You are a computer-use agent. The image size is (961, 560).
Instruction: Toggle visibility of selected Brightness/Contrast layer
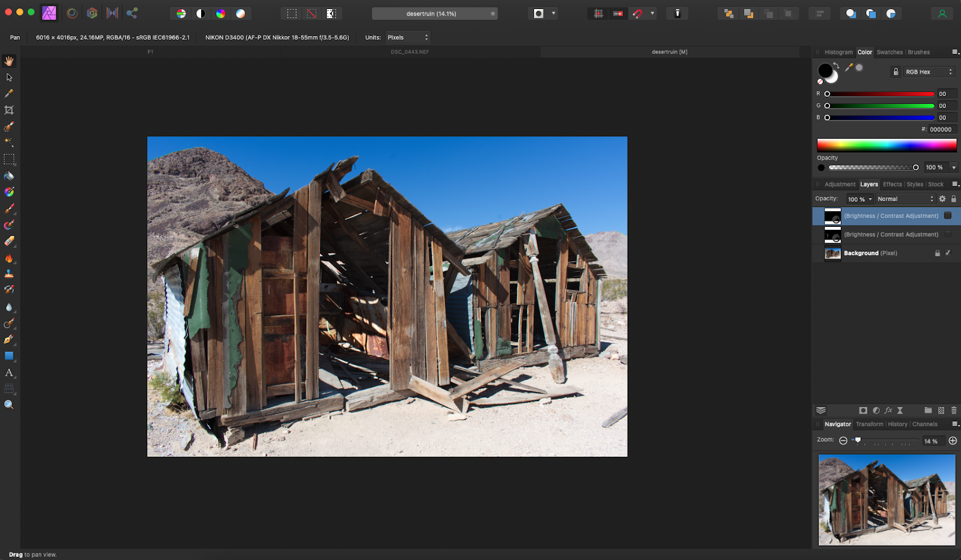click(x=948, y=215)
